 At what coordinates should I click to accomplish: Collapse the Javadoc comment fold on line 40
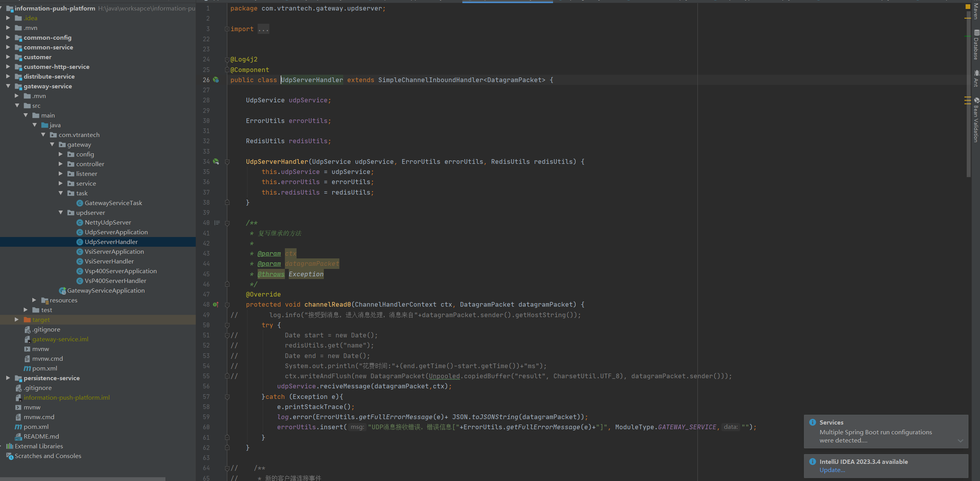coord(227,223)
